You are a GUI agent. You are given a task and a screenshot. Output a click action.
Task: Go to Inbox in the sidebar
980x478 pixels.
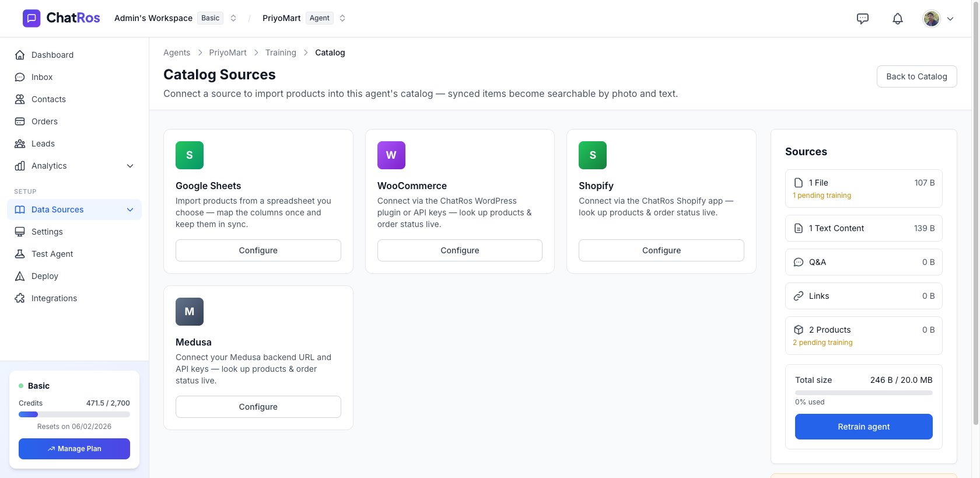coord(74,77)
